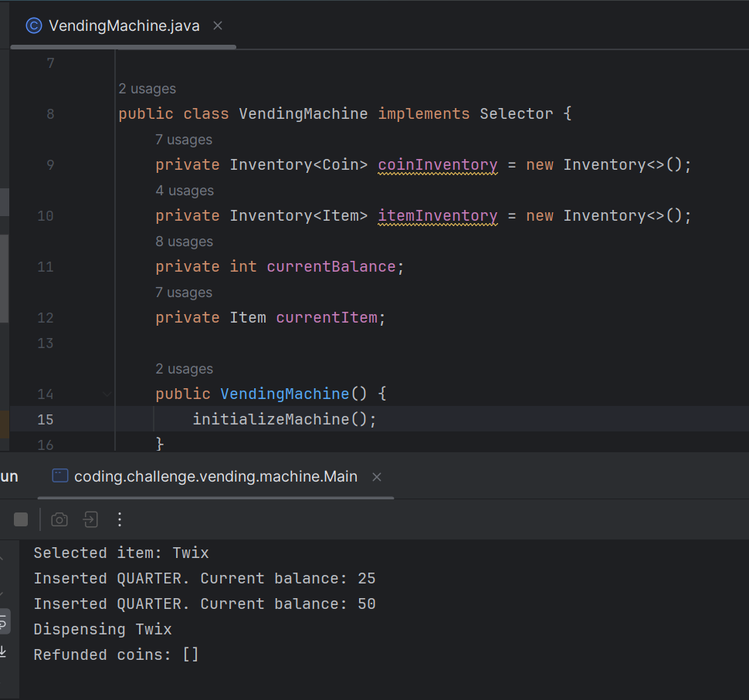
Task: Click the 'new Inventory<>()' expression on line 9
Action: [604, 164]
